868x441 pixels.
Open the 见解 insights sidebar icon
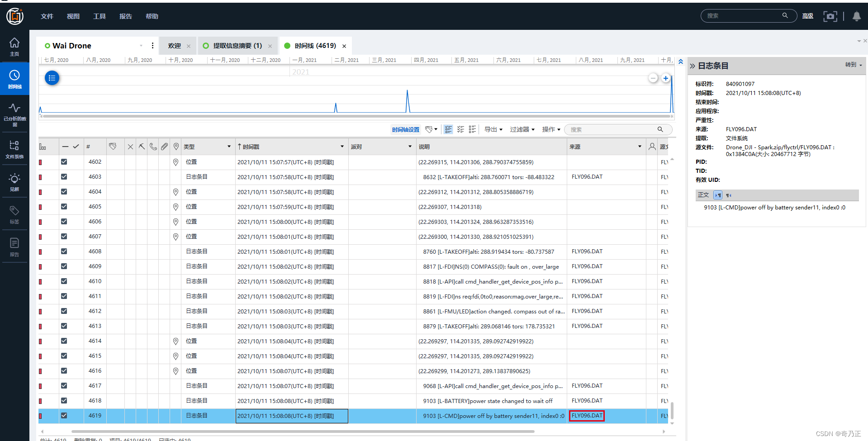[x=14, y=182]
